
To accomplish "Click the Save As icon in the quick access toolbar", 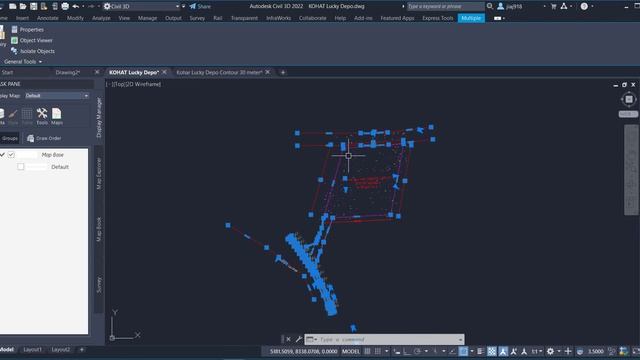I will pyautogui.click(x=44, y=6).
